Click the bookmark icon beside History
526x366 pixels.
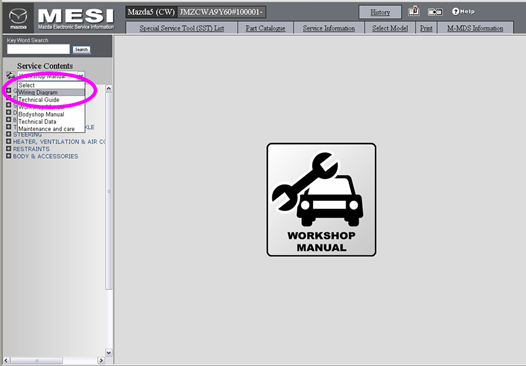click(414, 11)
